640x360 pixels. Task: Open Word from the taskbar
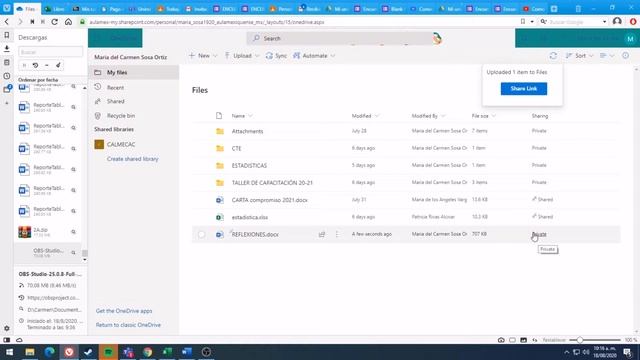pyautogui.click(x=187, y=352)
